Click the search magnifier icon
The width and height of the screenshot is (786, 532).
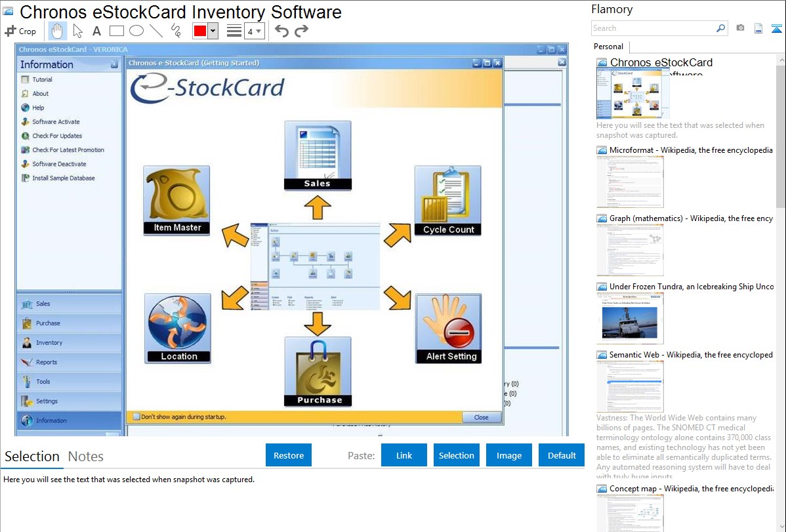pos(720,28)
